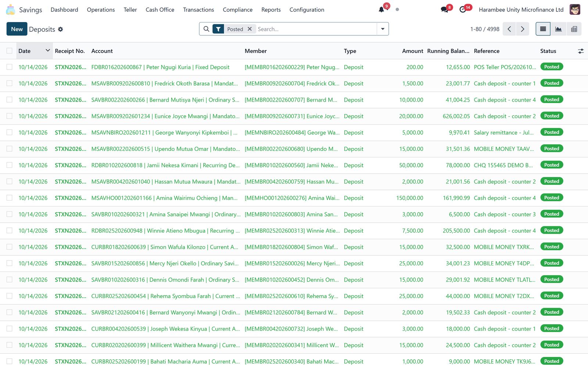Screen dimensions: 588x368
Task: Tick the checkbox for Joseph Wekesa Kinyua's row
Action: (10, 329)
